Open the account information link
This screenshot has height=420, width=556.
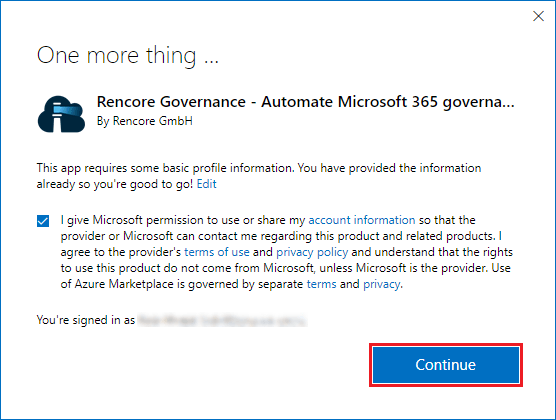tap(362, 220)
